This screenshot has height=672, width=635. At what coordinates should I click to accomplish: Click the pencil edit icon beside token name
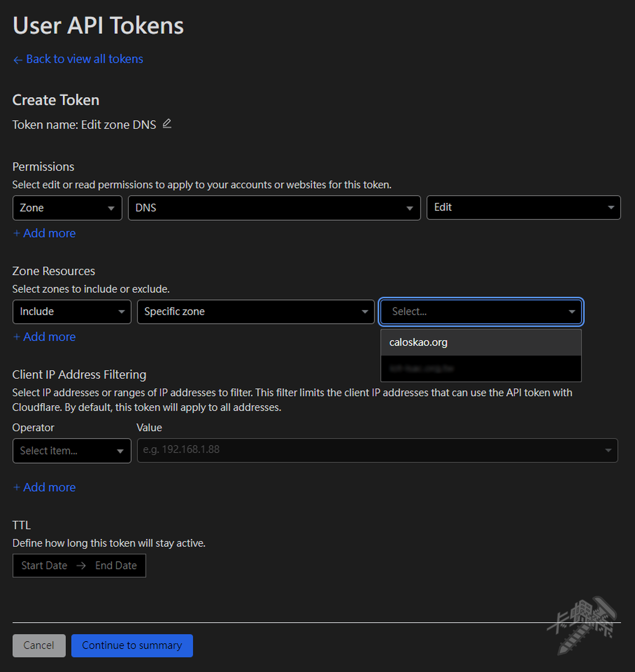click(167, 123)
